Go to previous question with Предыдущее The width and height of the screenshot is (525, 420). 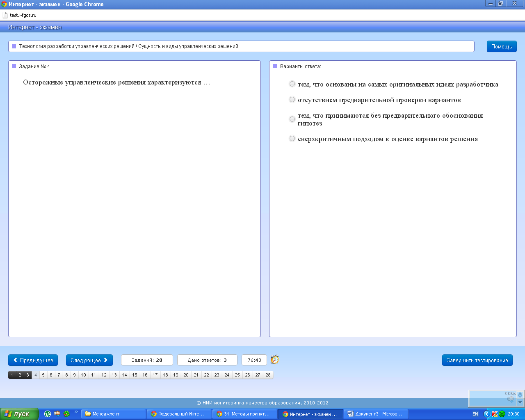(x=33, y=360)
